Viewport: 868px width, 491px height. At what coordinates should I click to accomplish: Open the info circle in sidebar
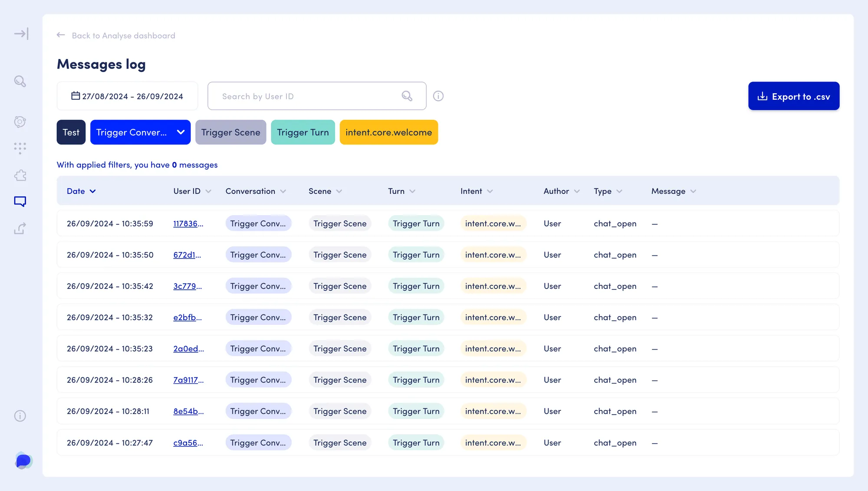point(20,416)
